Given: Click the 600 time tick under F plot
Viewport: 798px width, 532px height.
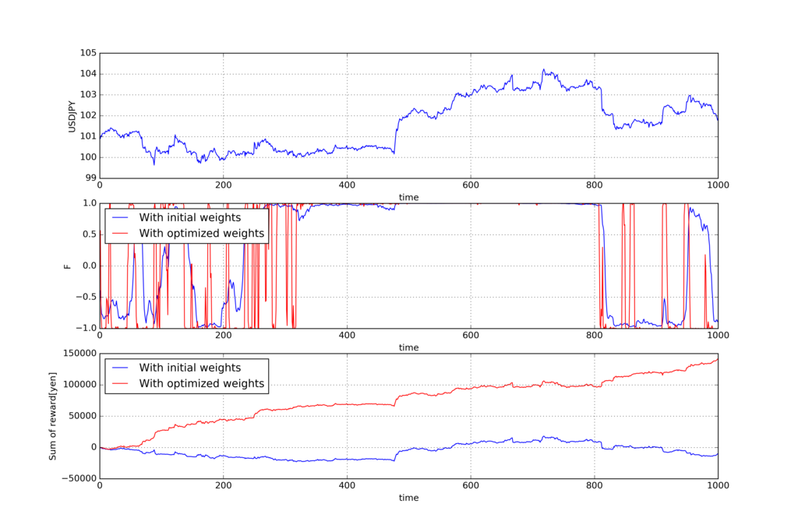Looking at the screenshot, I should click(471, 335).
